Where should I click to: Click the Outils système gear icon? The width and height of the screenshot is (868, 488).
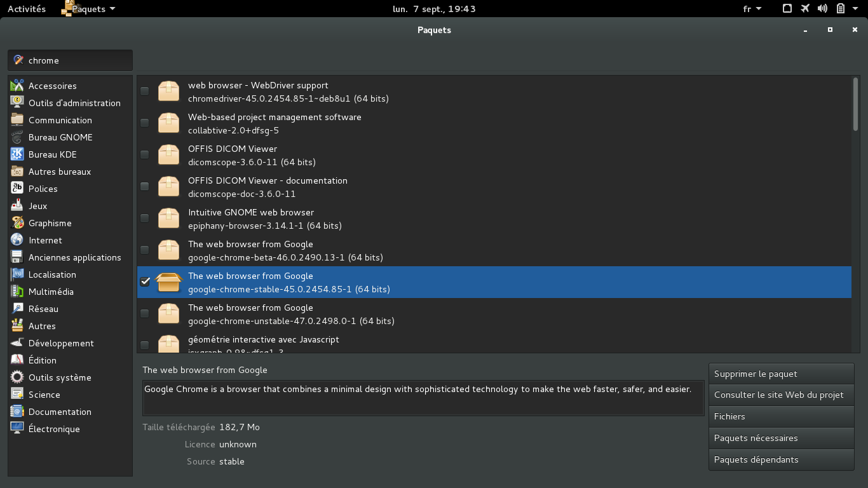point(17,377)
